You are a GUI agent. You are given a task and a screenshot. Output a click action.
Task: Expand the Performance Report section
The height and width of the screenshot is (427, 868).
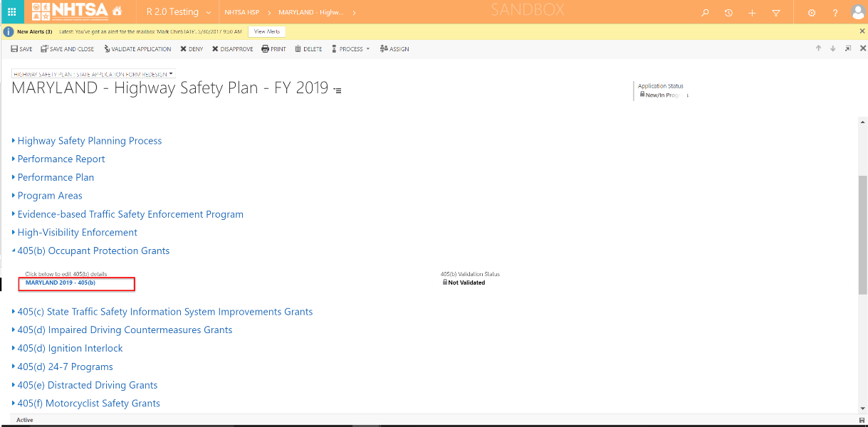(x=58, y=159)
